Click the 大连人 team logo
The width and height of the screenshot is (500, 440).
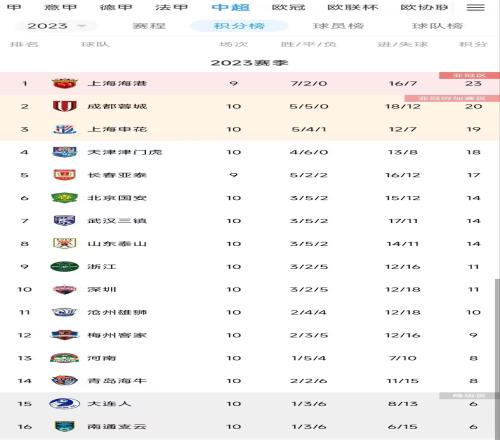(x=65, y=404)
